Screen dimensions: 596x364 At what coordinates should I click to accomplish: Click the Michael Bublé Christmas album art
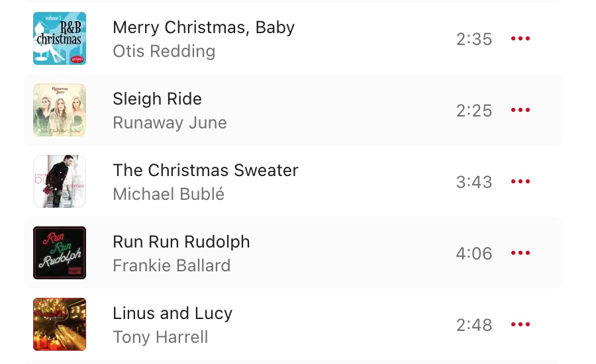click(60, 181)
